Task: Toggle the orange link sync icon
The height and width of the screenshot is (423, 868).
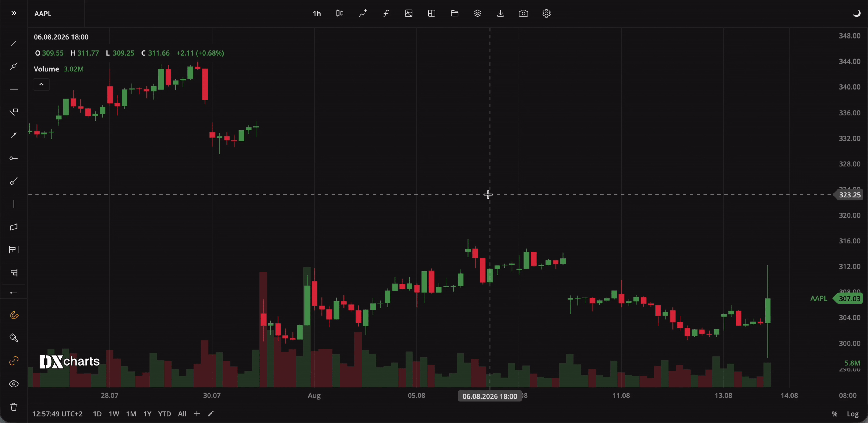Action: (14, 361)
